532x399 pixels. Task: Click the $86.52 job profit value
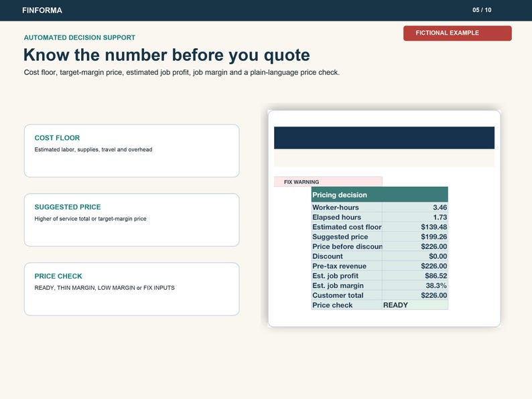[436, 276]
